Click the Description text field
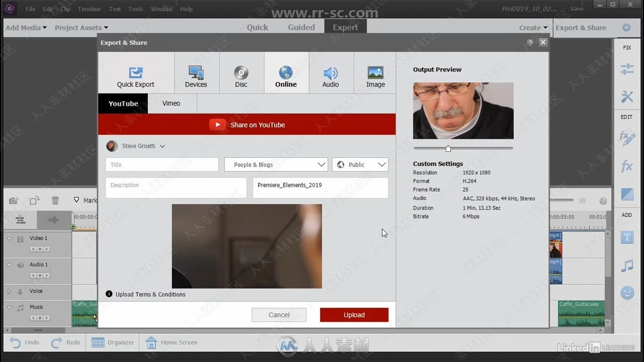644x362 pixels. (x=176, y=188)
